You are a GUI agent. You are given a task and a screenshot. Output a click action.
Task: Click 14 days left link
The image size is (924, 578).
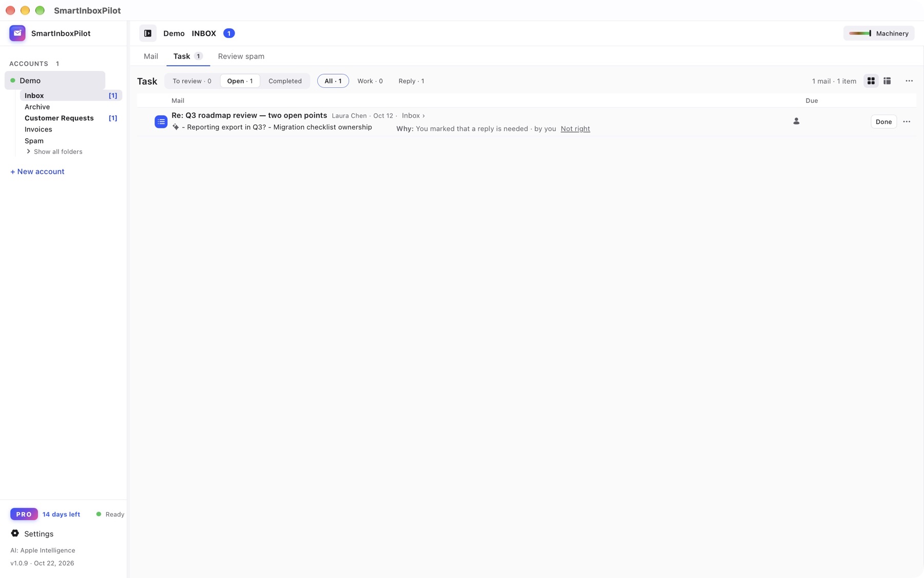coord(61,514)
